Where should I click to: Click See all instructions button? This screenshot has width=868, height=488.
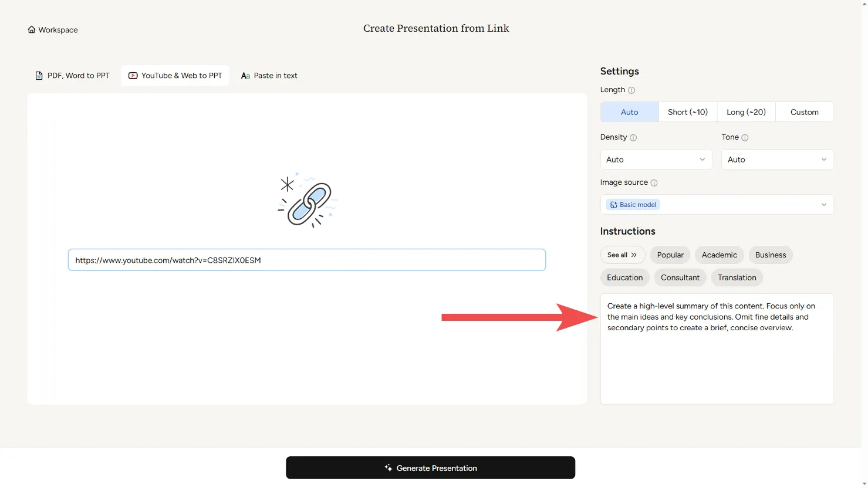[x=622, y=255]
